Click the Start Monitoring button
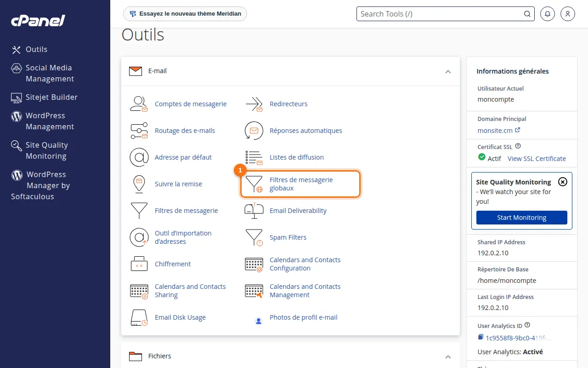 521,218
